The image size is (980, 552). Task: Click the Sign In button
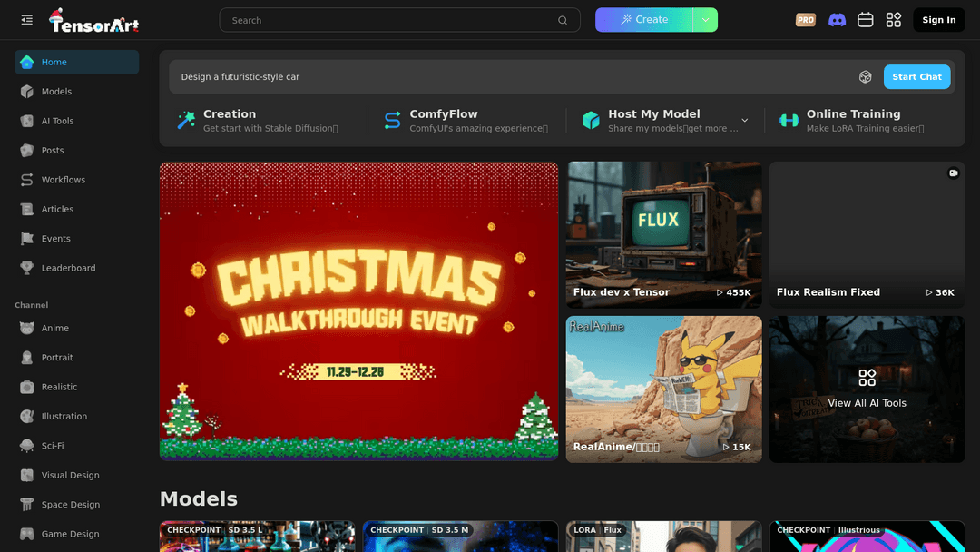(939, 20)
